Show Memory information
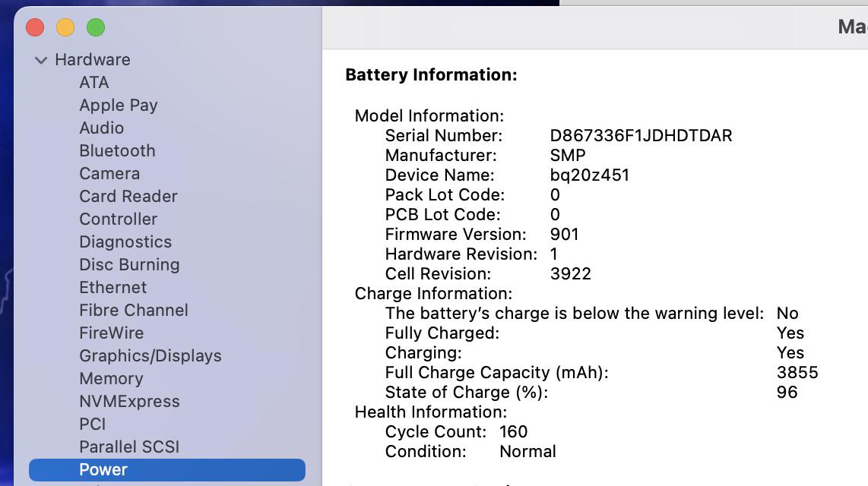 click(x=111, y=378)
